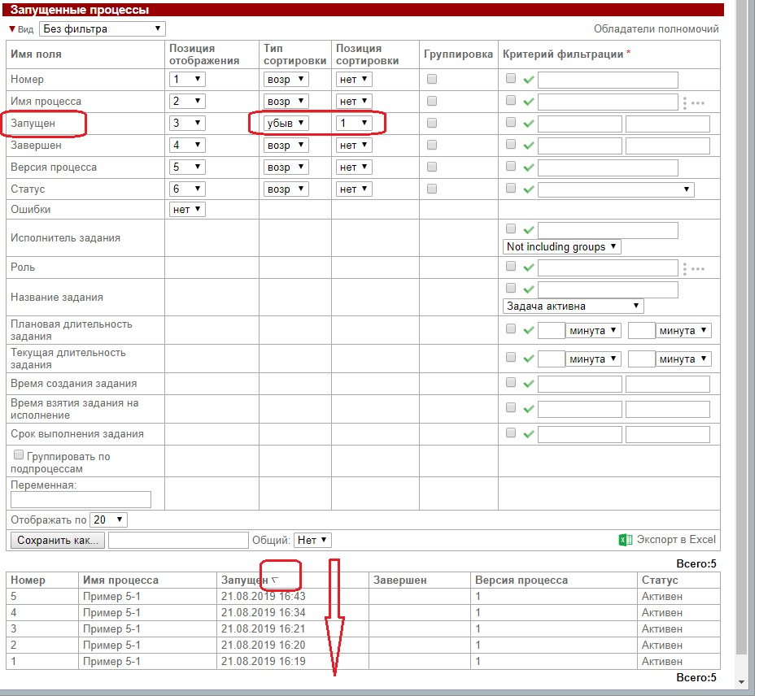
Task: Click the green checkmark in the Номер filter row
Action: [528, 80]
